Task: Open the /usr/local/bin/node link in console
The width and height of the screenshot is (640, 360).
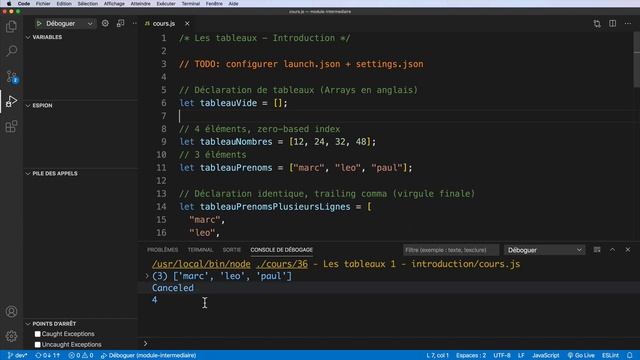Action: (x=201, y=264)
